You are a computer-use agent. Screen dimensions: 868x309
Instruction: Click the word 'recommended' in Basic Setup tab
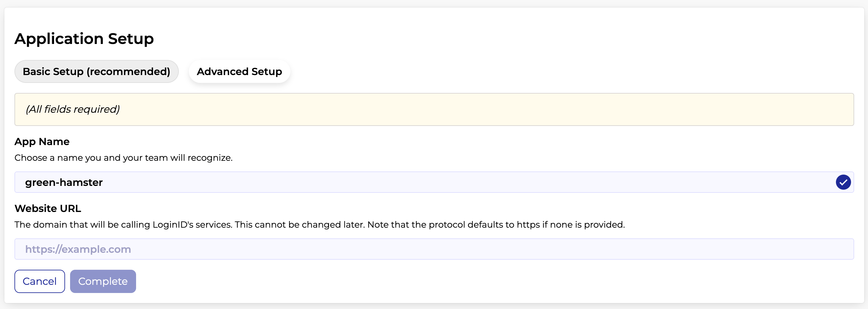pos(129,71)
